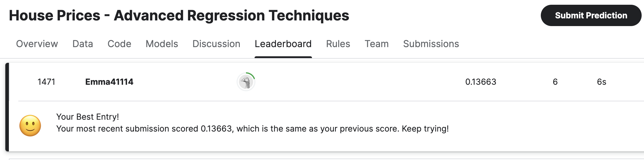This screenshot has height=160, width=644.
Task: Show the Submissions tab
Action: click(x=431, y=44)
